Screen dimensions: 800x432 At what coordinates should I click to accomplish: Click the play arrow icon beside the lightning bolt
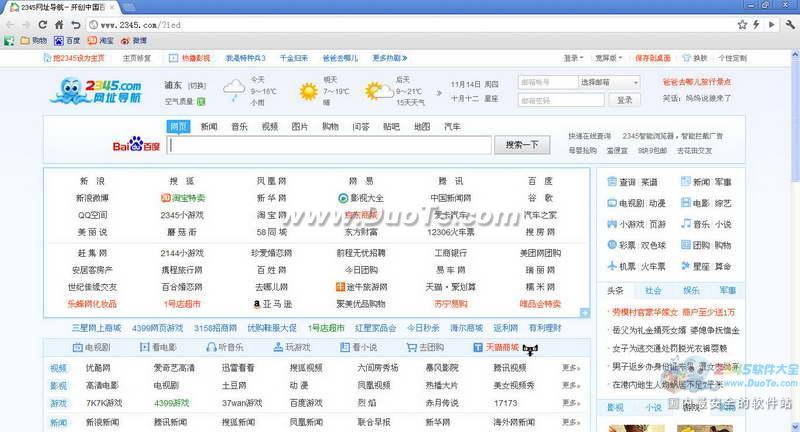click(x=771, y=24)
